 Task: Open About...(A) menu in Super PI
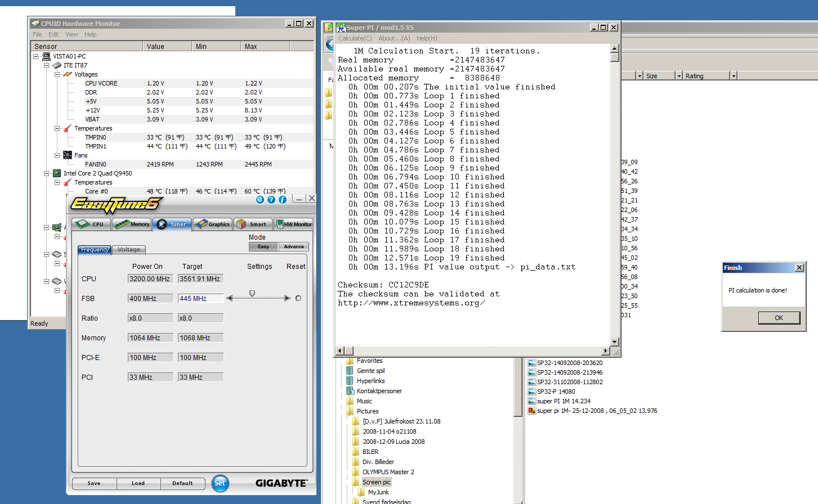(394, 38)
